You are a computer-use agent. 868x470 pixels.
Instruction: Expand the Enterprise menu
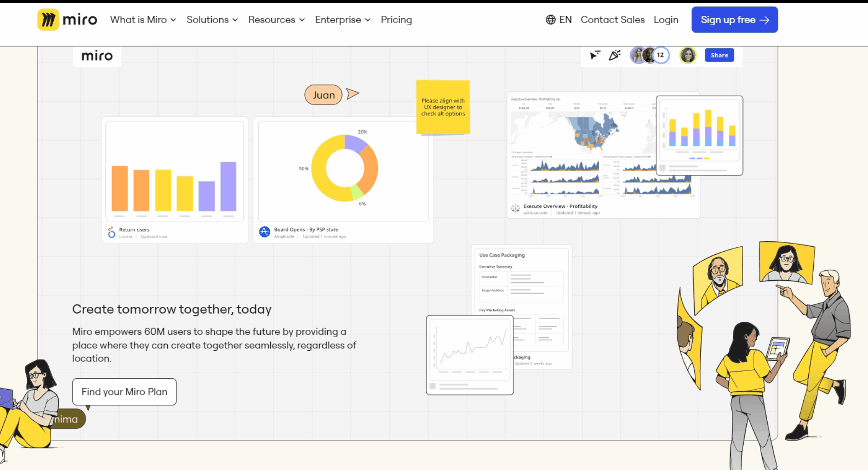point(343,20)
